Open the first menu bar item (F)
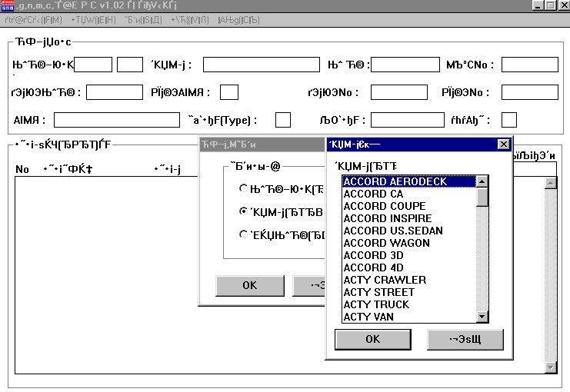This screenshot has width=570, height=392. click(33, 20)
